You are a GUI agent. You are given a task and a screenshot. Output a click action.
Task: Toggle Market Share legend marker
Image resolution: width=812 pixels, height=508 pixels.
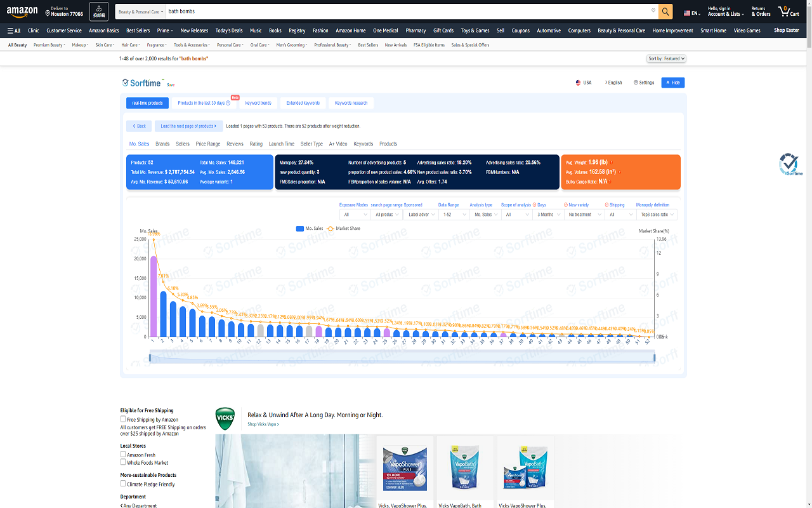tap(331, 229)
